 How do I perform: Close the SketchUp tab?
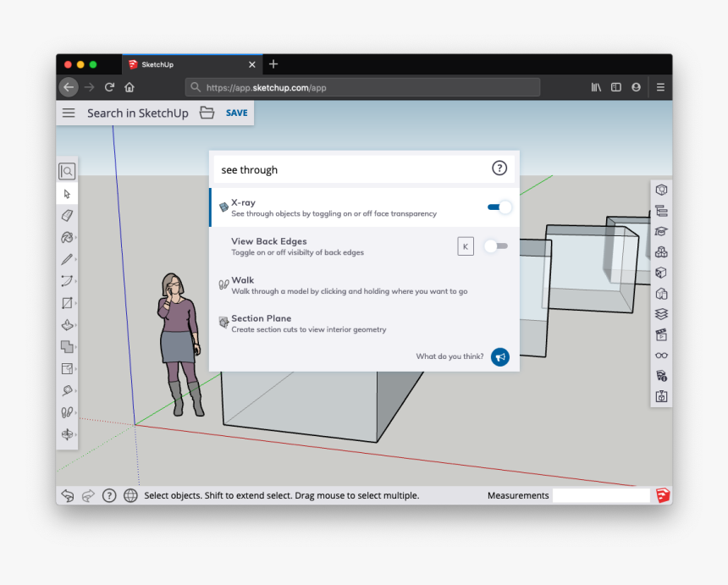pyautogui.click(x=252, y=64)
